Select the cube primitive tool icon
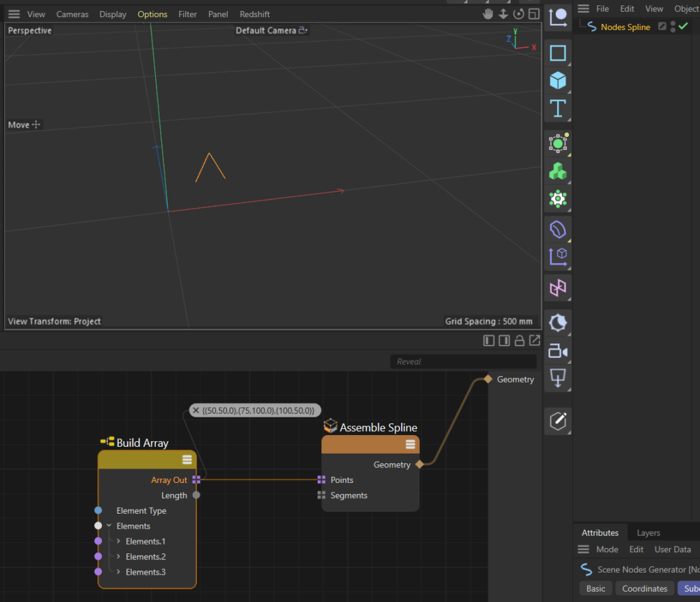 [557, 80]
